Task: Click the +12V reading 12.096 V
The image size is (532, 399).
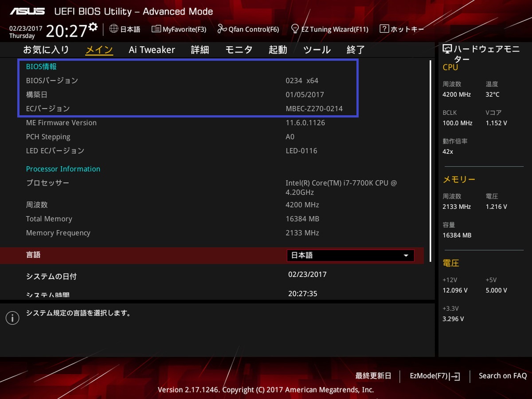Action: coord(455,290)
